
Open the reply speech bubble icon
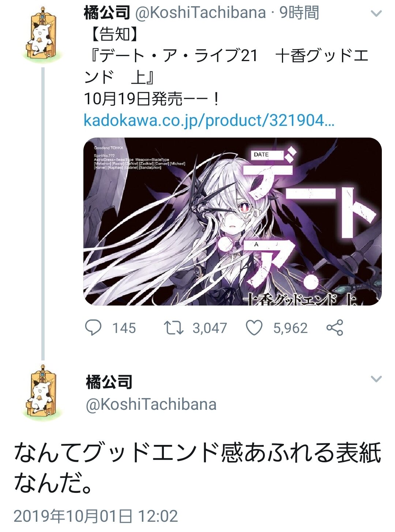coord(93,327)
